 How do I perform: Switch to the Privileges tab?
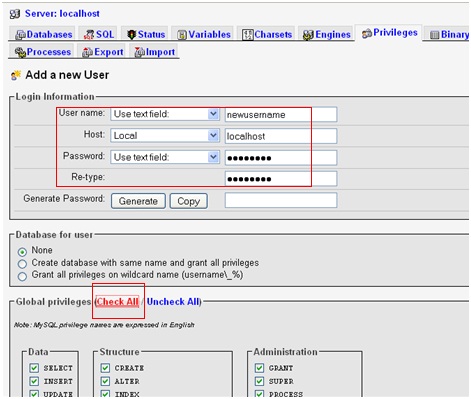point(389,33)
